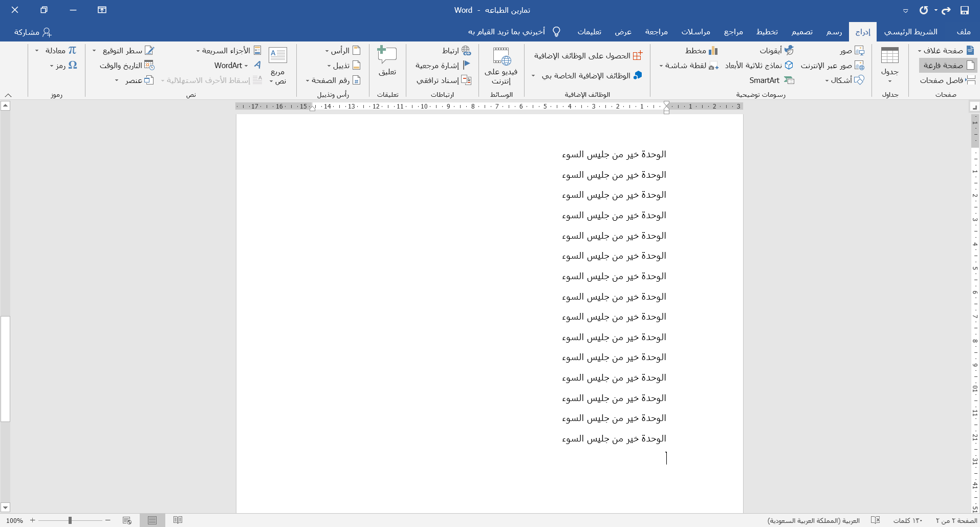Image resolution: width=980 pixels, height=527 pixels.
Task: Open the Shapes (أشكال) dropdown
Action: 844,80
